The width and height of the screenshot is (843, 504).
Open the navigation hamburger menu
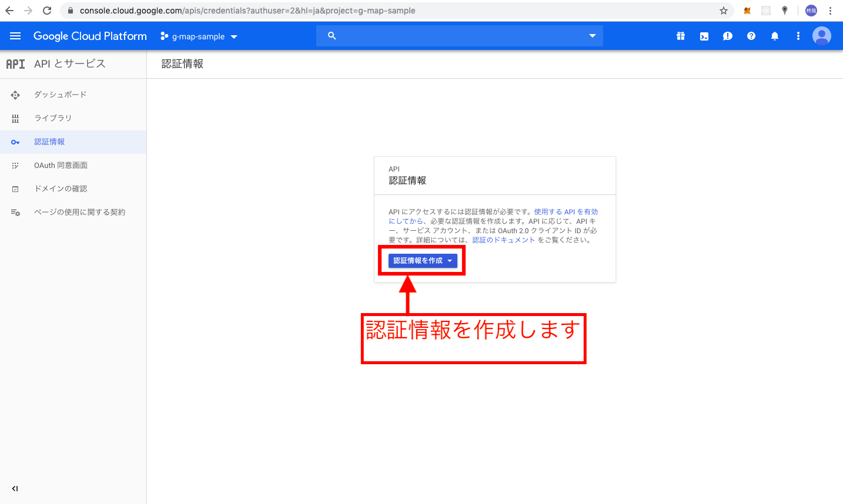tap(15, 36)
